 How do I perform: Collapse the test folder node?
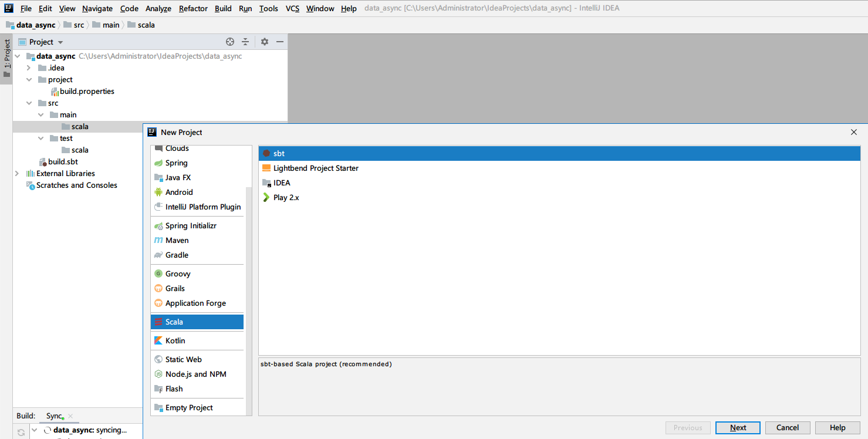(40, 139)
